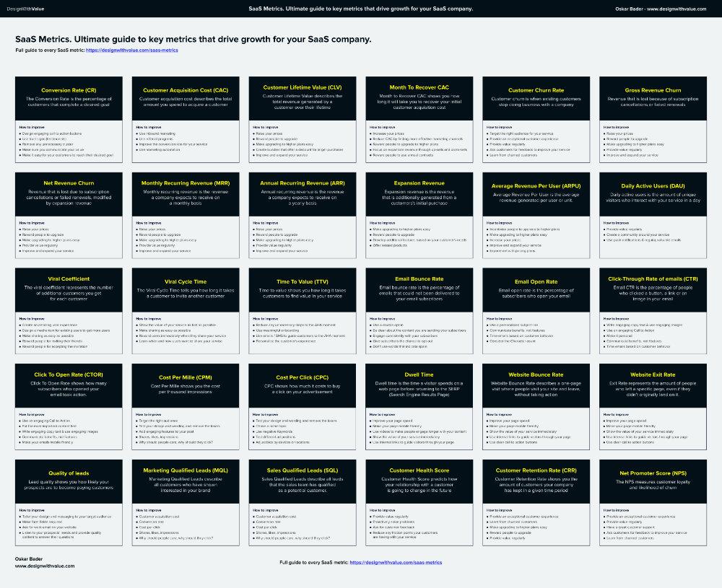
Task: Click the Monthly Recurring Revenue title
Action: 185,183
